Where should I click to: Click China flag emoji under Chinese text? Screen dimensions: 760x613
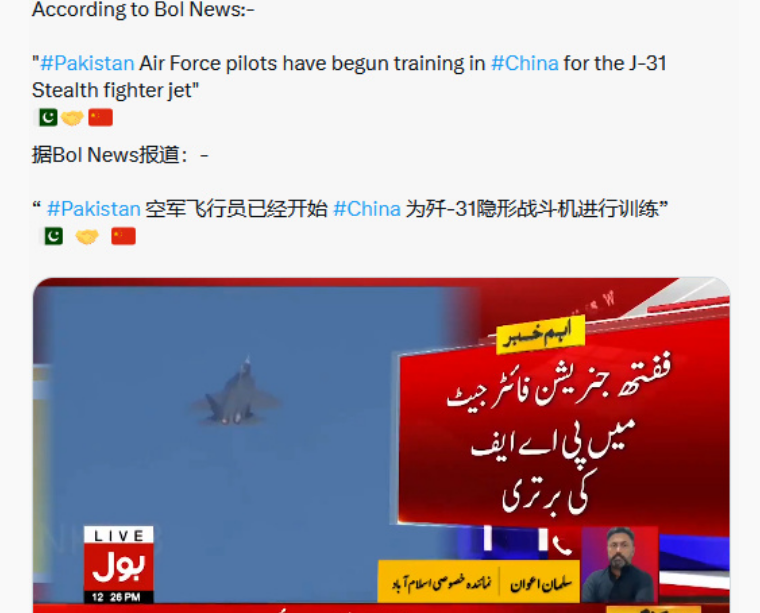124,236
